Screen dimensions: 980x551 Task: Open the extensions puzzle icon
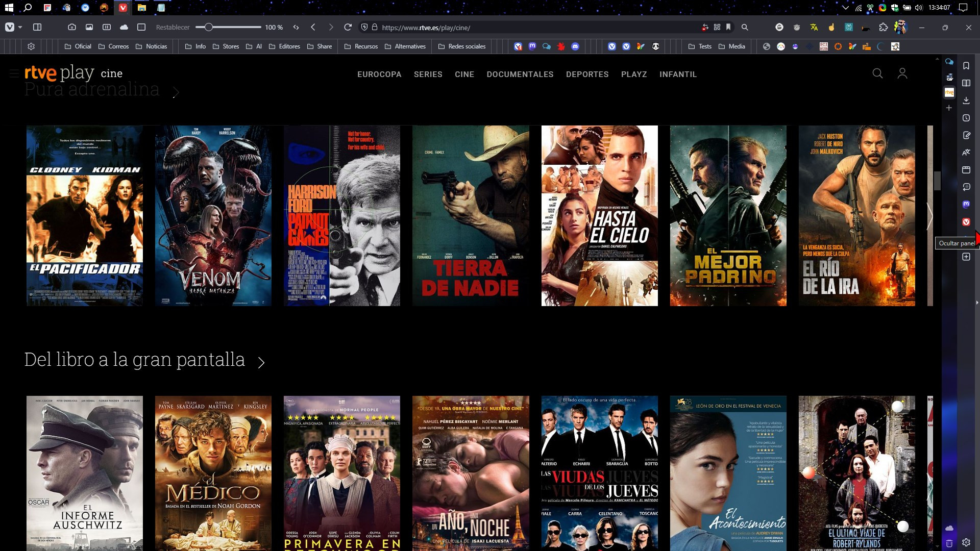(x=884, y=28)
